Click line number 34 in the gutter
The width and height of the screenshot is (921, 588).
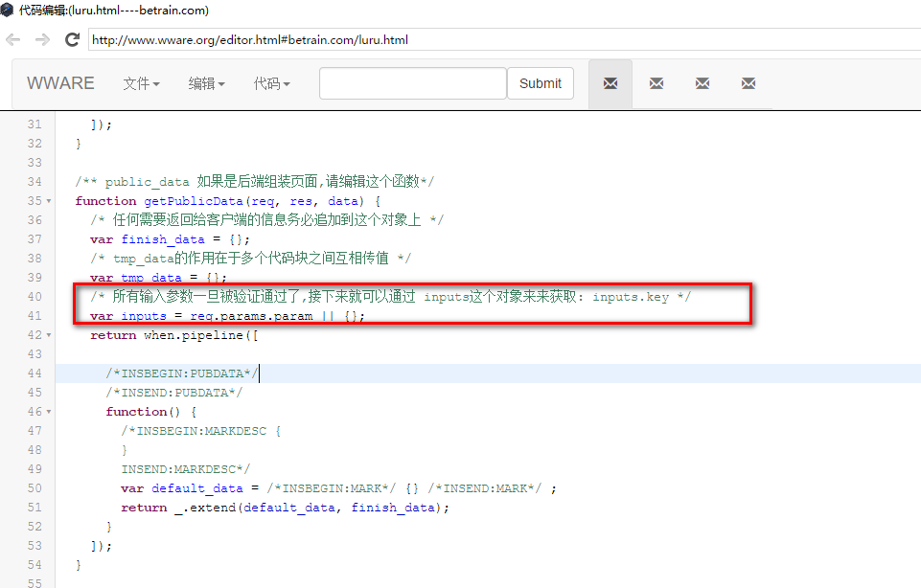(35, 182)
